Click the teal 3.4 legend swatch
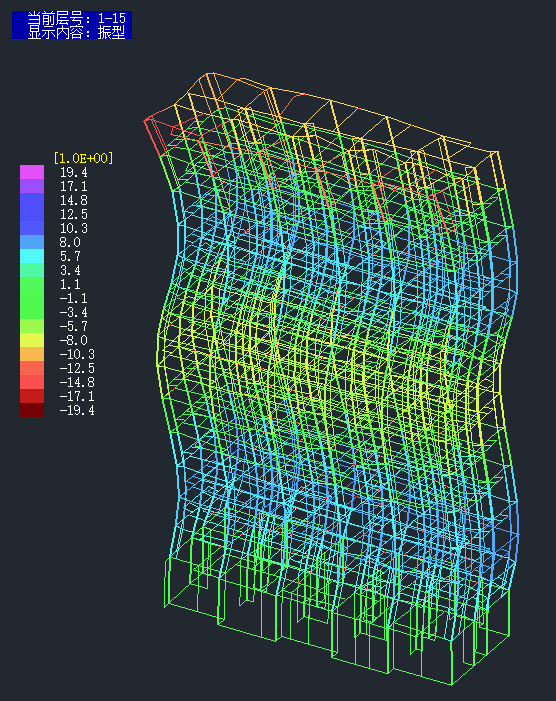Viewport: 556px width, 701px height. coord(32,270)
